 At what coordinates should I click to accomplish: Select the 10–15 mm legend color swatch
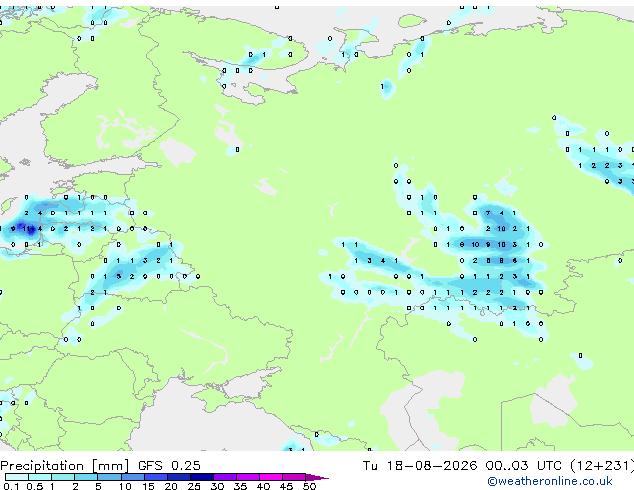coord(132,477)
